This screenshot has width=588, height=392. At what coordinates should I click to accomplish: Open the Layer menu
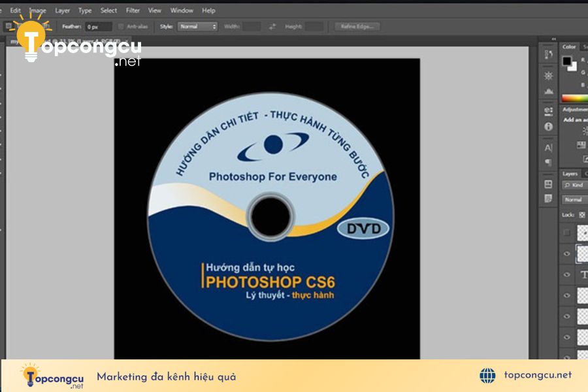[62, 10]
